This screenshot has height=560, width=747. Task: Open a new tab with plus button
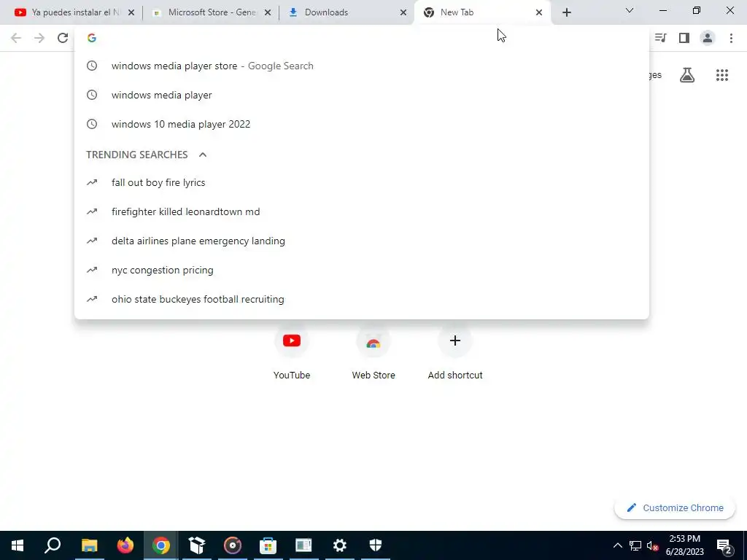[566, 12]
